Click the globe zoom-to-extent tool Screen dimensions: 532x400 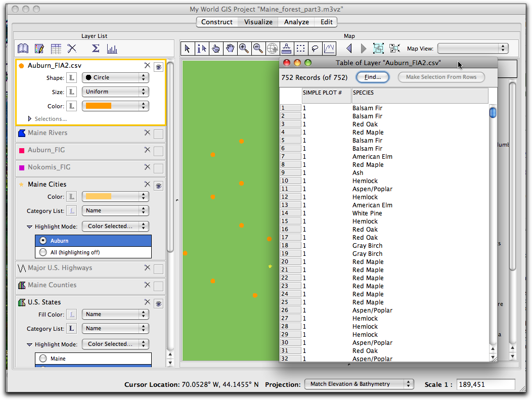(273, 48)
